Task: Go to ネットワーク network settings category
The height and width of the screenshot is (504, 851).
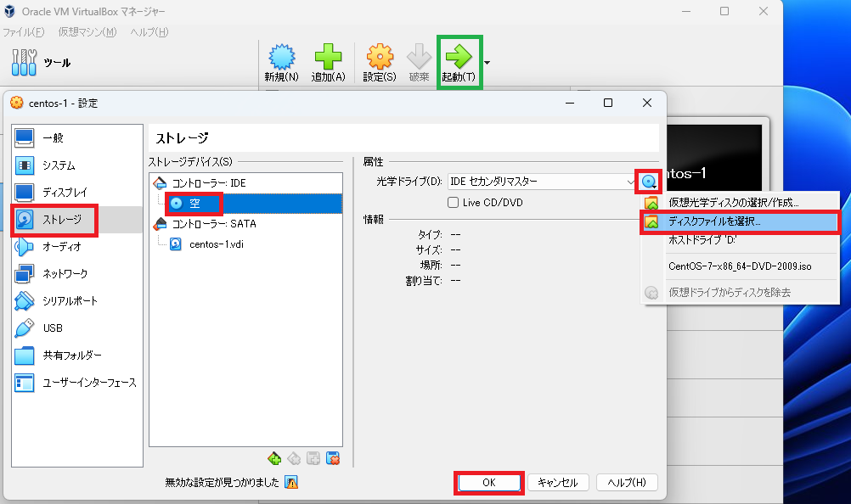Action: 77,274
